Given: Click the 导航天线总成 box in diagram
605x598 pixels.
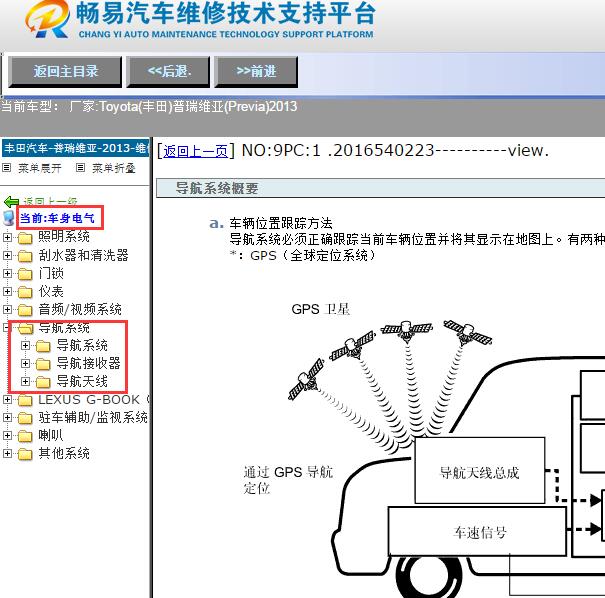Looking at the screenshot, I should (x=480, y=470).
